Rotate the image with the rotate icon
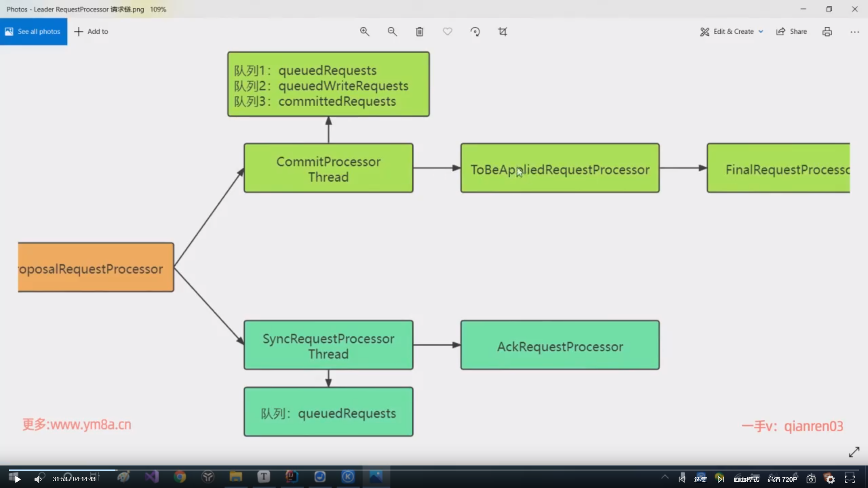Screen dimensions: 868x488 475,32
